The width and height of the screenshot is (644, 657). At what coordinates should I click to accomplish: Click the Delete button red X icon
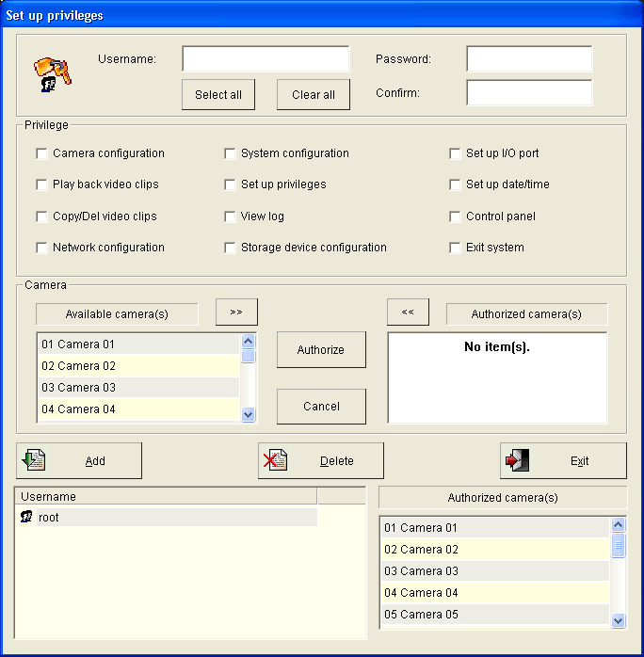click(275, 460)
